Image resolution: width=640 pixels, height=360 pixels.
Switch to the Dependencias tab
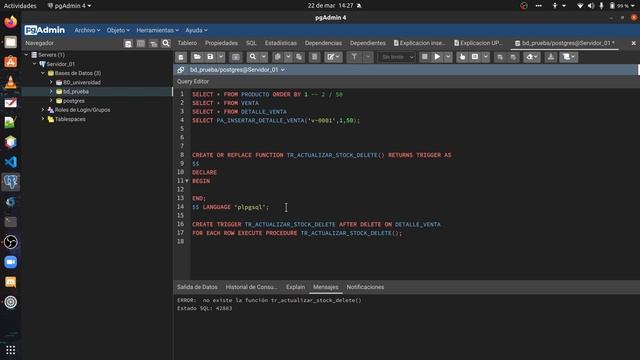(x=323, y=43)
